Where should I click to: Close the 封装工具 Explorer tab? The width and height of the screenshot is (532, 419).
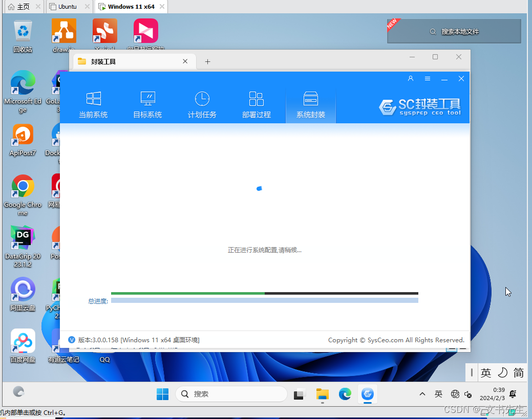185,61
